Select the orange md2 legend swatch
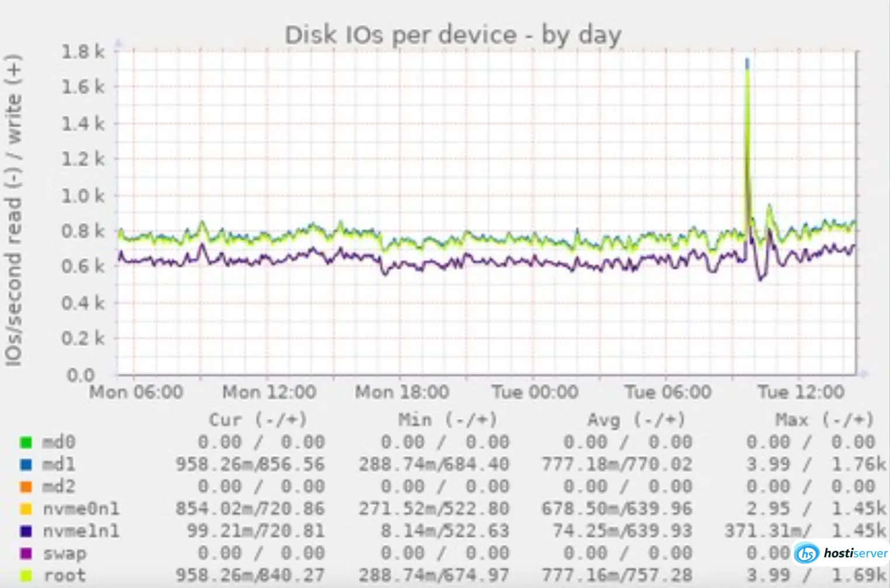Image resolution: width=890 pixels, height=588 pixels. point(26,486)
